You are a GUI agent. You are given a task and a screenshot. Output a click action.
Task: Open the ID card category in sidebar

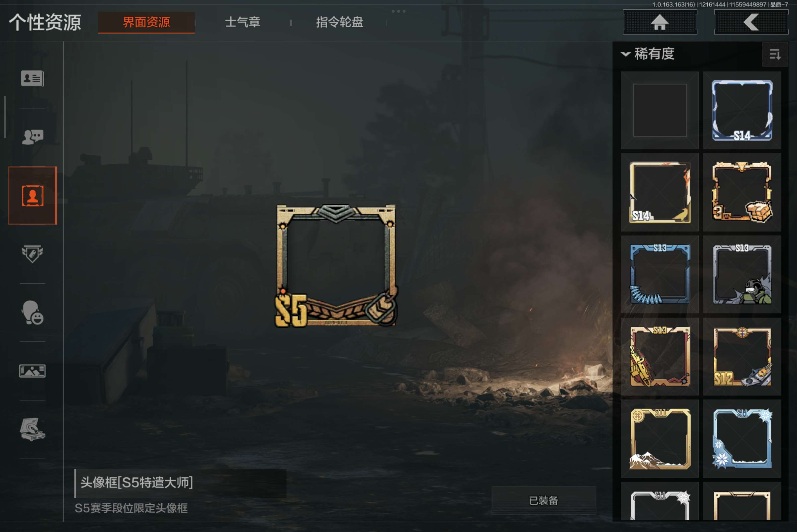[x=32, y=78]
